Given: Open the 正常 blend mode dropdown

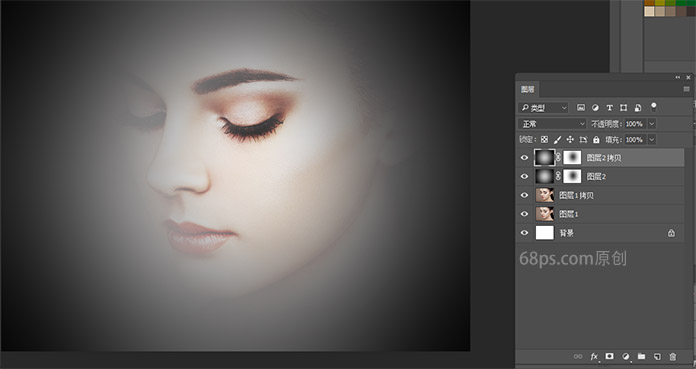Looking at the screenshot, I should pyautogui.click(x=552, y=124).
